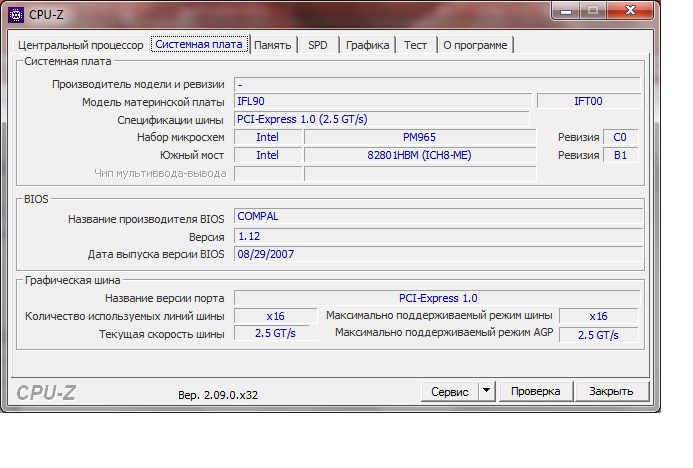Click the Текущая скорость шины label
The width and height of the screenshot is (693, 468).
coord(162,335)
